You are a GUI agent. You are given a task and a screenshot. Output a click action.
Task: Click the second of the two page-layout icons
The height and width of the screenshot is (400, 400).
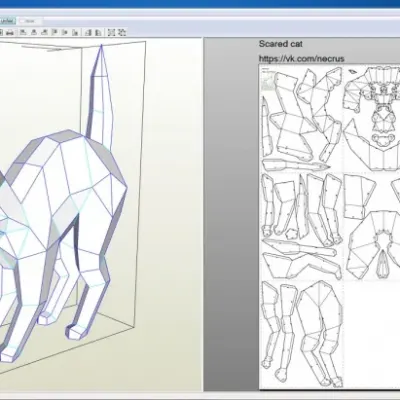(98, 32)
